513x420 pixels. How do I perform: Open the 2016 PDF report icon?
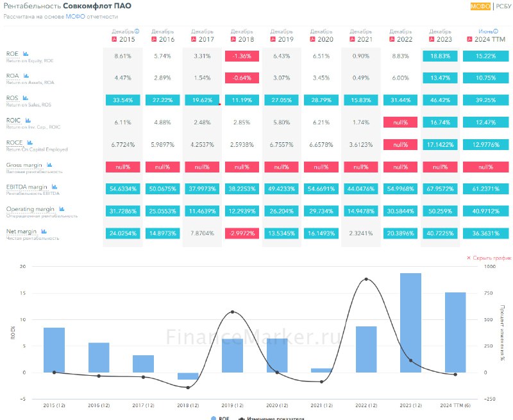click(x=154, y=39)
